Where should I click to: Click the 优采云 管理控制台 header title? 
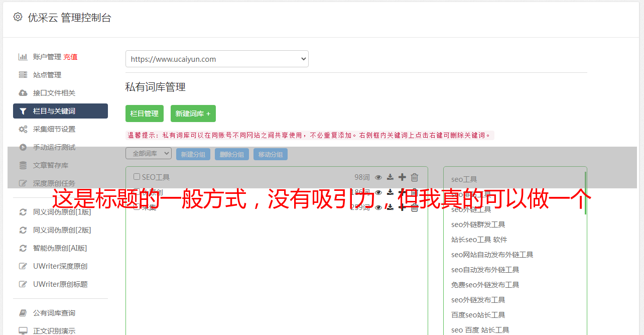tap(69, 18)
